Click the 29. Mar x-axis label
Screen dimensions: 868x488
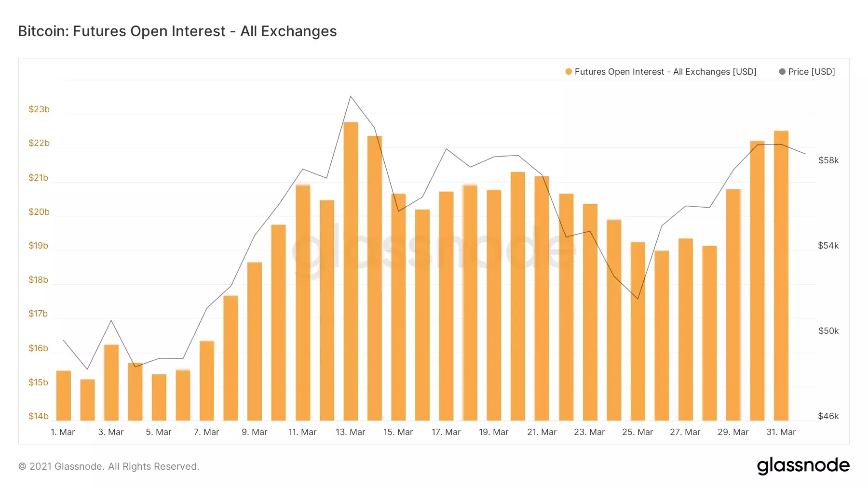(733, 432)
